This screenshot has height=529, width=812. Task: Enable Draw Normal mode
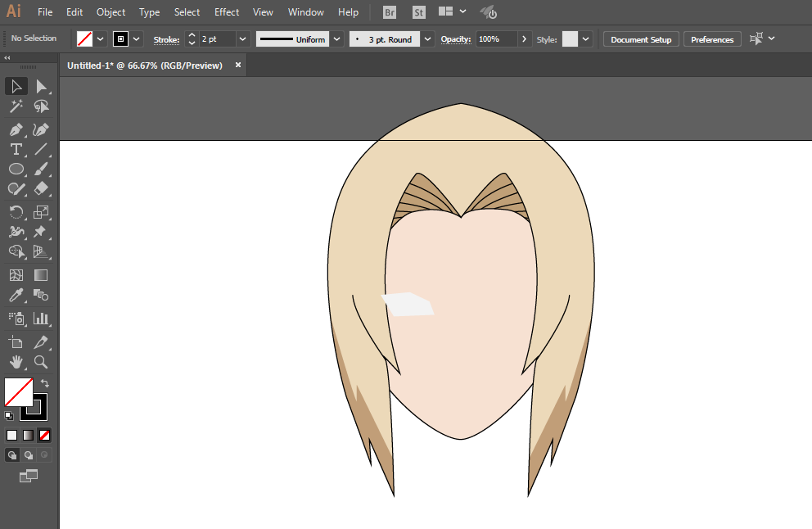pos(12,455)
